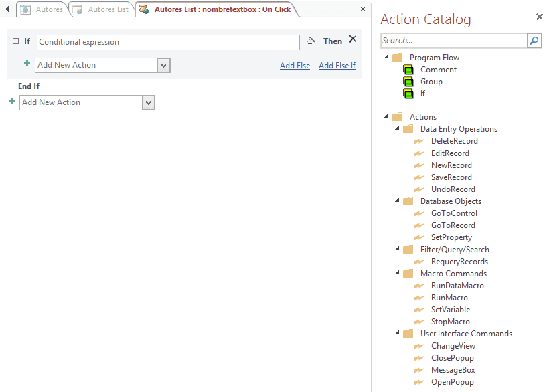Collapse the If block toggle
The width and height of the screenshot is (547, 392).
coord(15,41)
